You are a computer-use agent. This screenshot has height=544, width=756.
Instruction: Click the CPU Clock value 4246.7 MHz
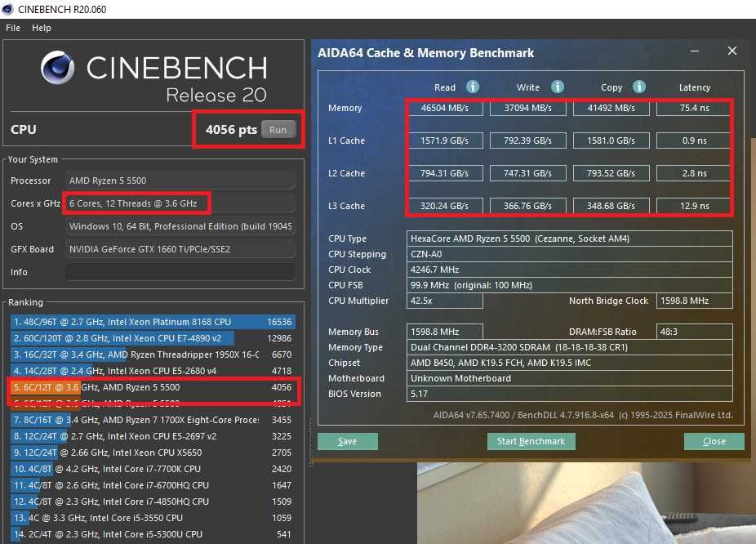570,270
